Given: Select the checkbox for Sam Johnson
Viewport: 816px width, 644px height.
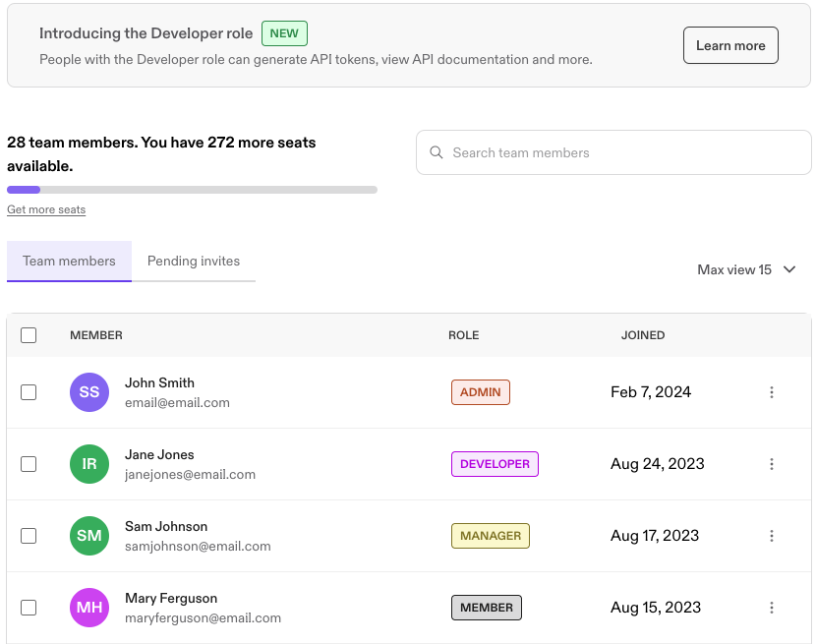Looking at the screenshot, I should coord(29,536).
